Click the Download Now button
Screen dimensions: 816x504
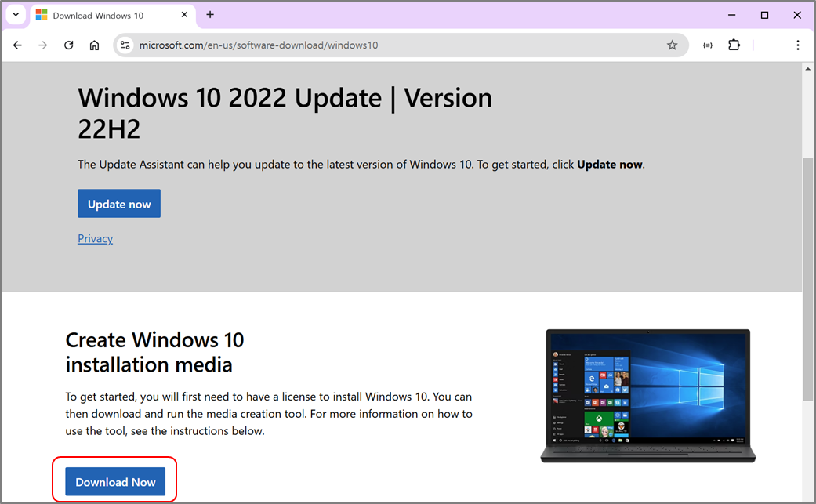click(x=115, y=481)
